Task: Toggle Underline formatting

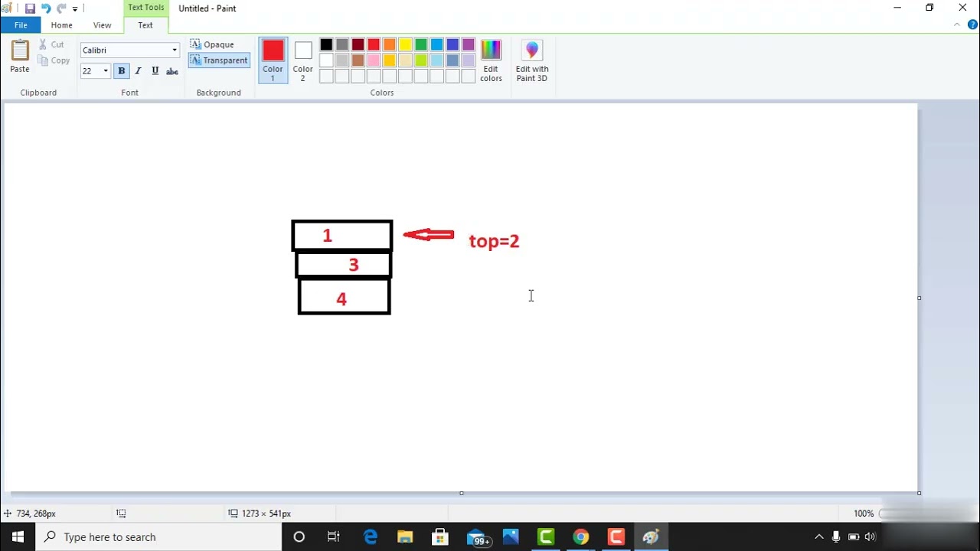Action: coord(155,71)
